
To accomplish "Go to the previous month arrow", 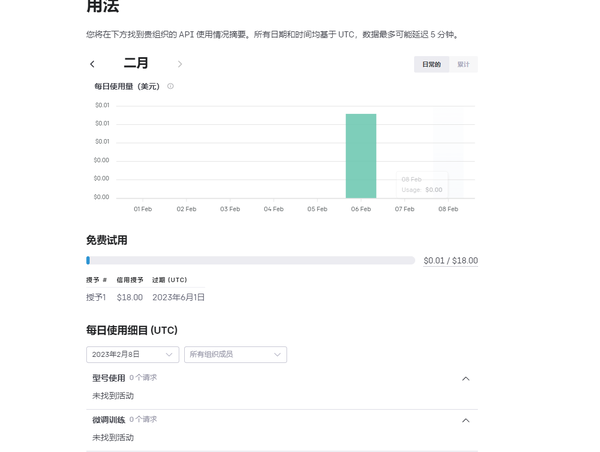I will click(93, 64).
